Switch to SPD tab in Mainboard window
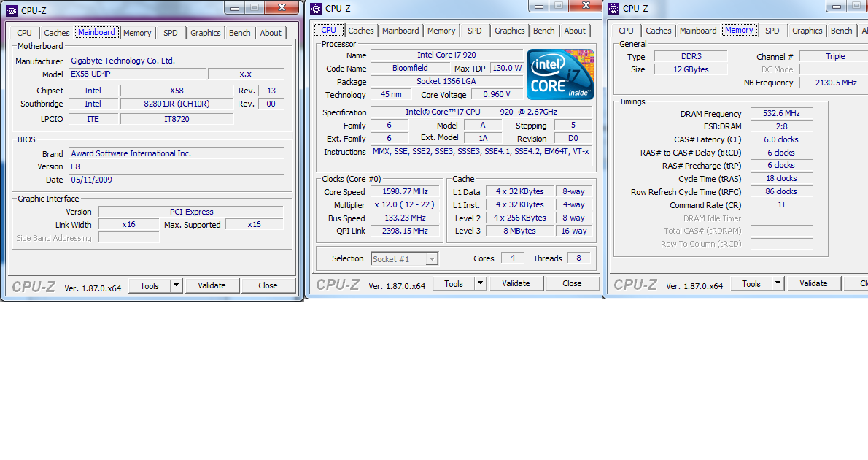Screen dimensions: 868x460 point(171,33)
